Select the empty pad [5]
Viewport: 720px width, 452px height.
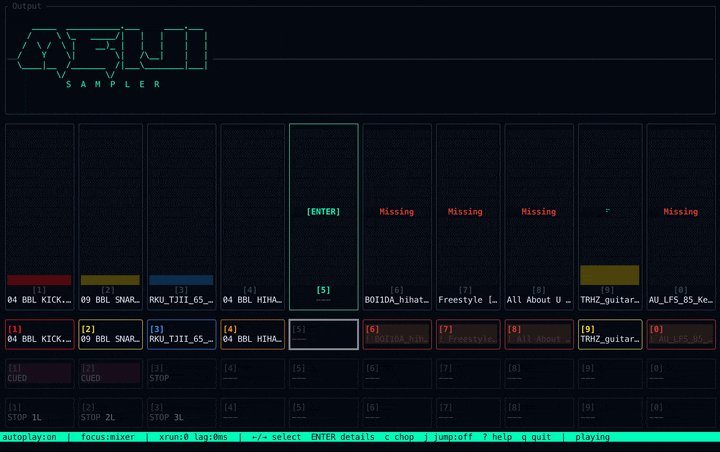click(324, 334)
